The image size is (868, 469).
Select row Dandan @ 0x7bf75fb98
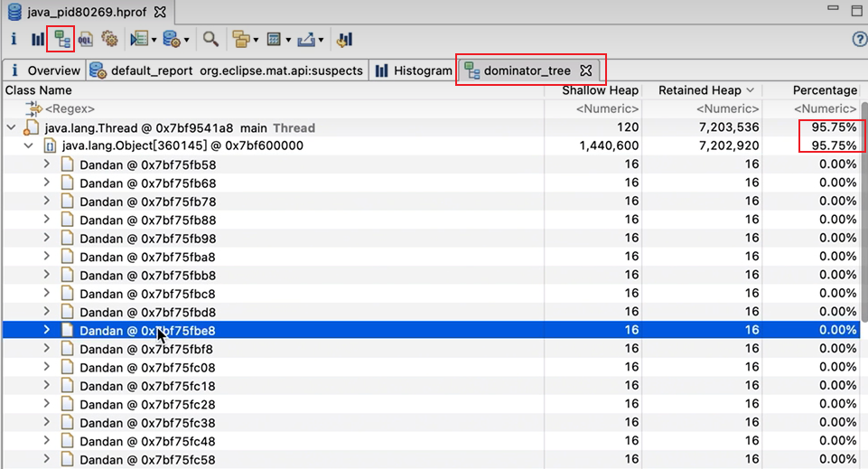point(431,238)
